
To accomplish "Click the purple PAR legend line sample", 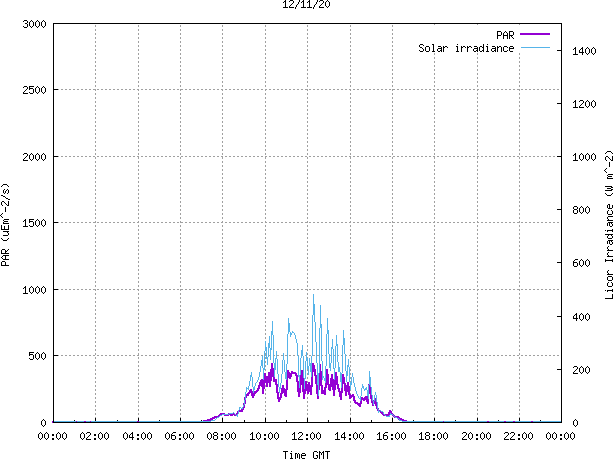I will point(535,34).
